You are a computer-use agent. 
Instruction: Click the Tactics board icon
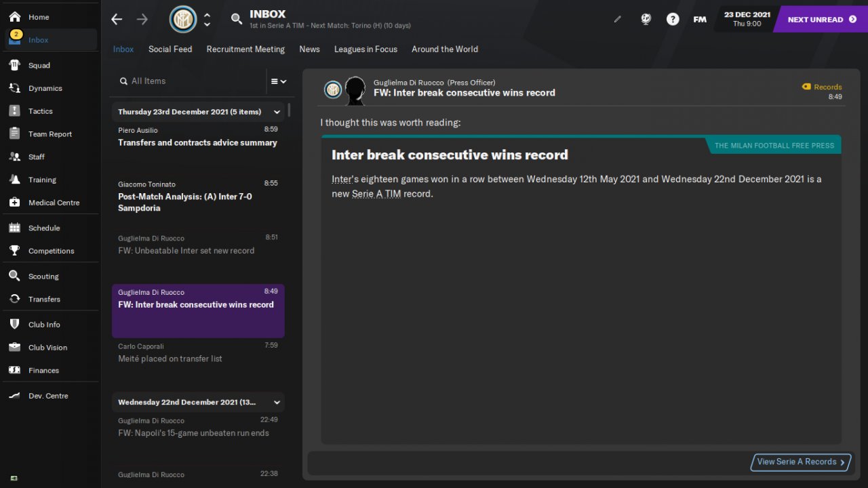15,111
